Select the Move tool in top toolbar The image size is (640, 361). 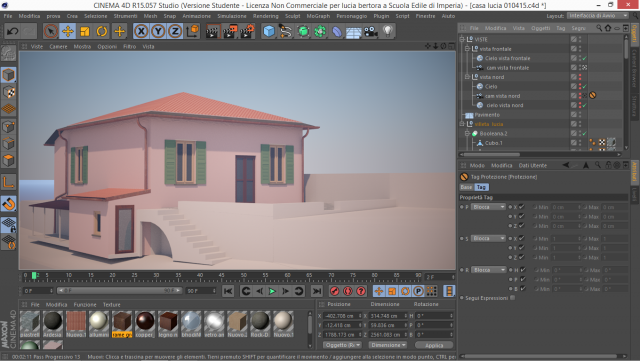click(68, 31)
